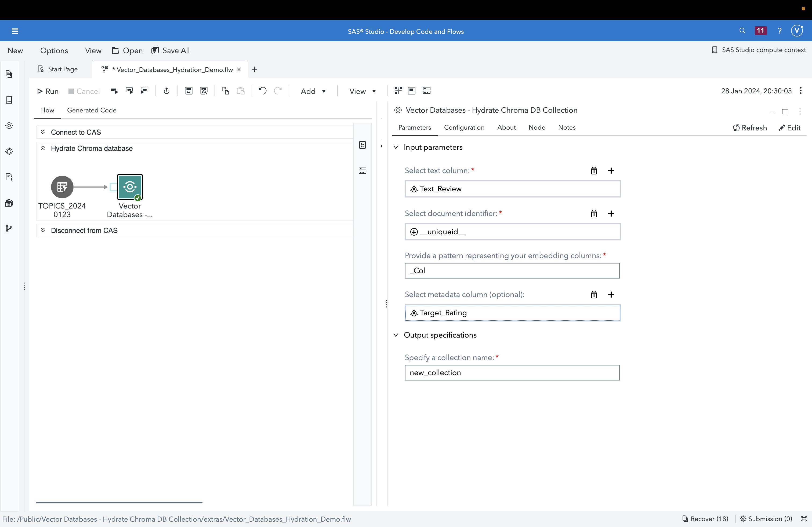Click the collection name input field
The width and height of the screenshot is (812, 527).
coord(512,373)
